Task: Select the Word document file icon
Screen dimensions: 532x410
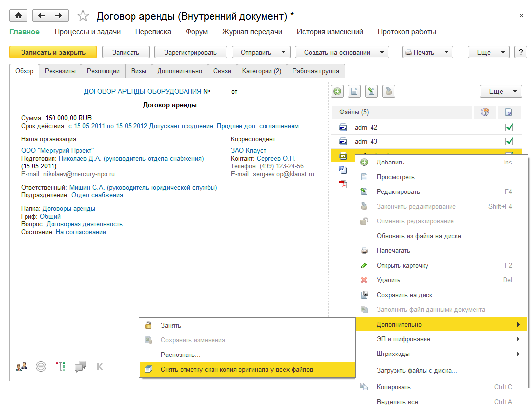Action: [343, 170]
